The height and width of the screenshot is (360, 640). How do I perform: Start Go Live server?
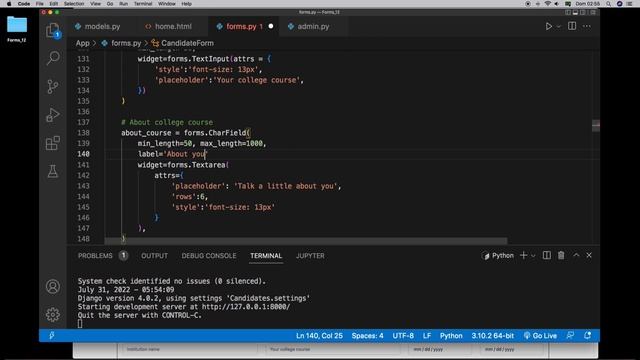tap(540, 336)
